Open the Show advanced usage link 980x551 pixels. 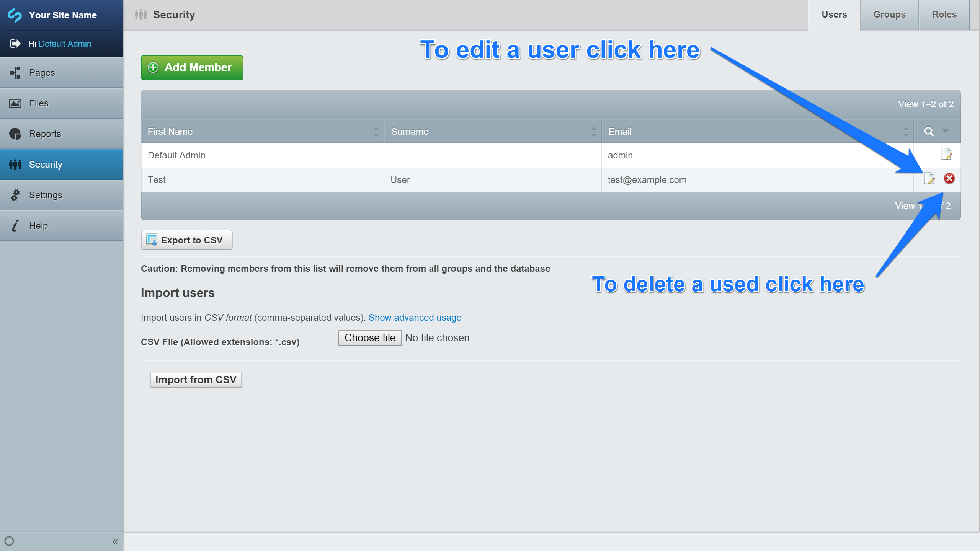pos(415,317)
